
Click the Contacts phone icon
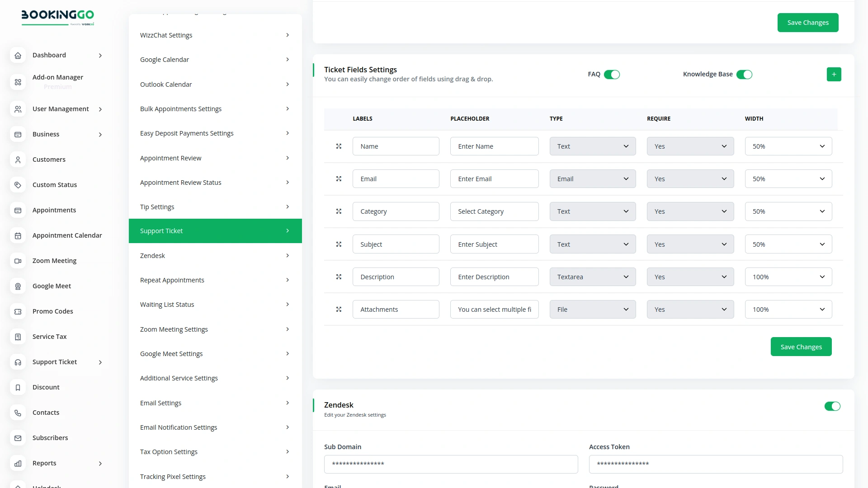[18, 413]
